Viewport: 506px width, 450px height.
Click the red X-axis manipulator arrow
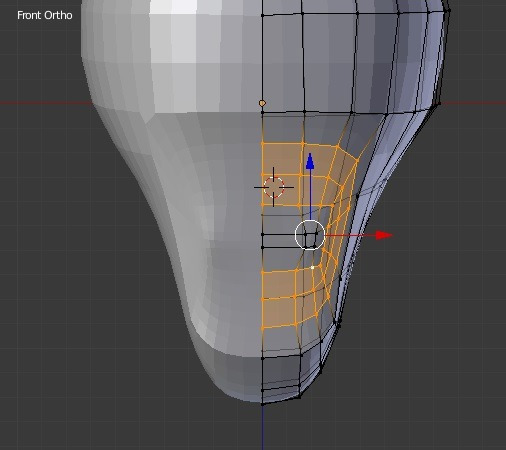[x=384, y=235]
